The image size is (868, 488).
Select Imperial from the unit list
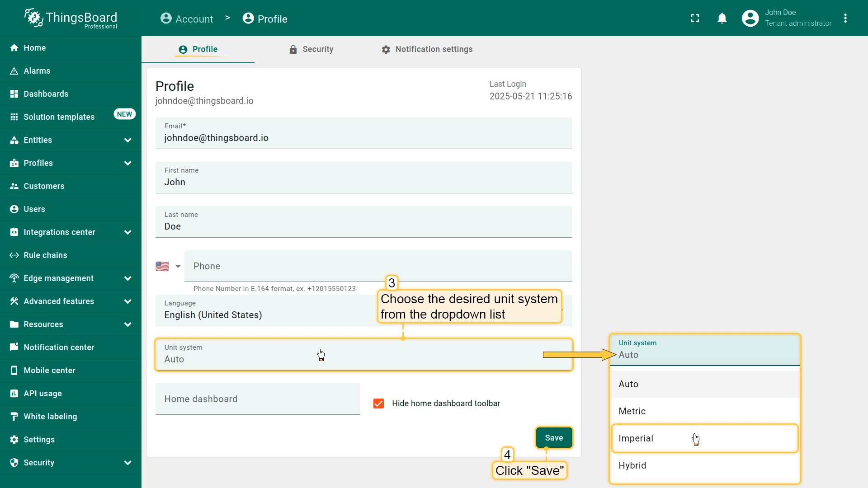(636, 438)
